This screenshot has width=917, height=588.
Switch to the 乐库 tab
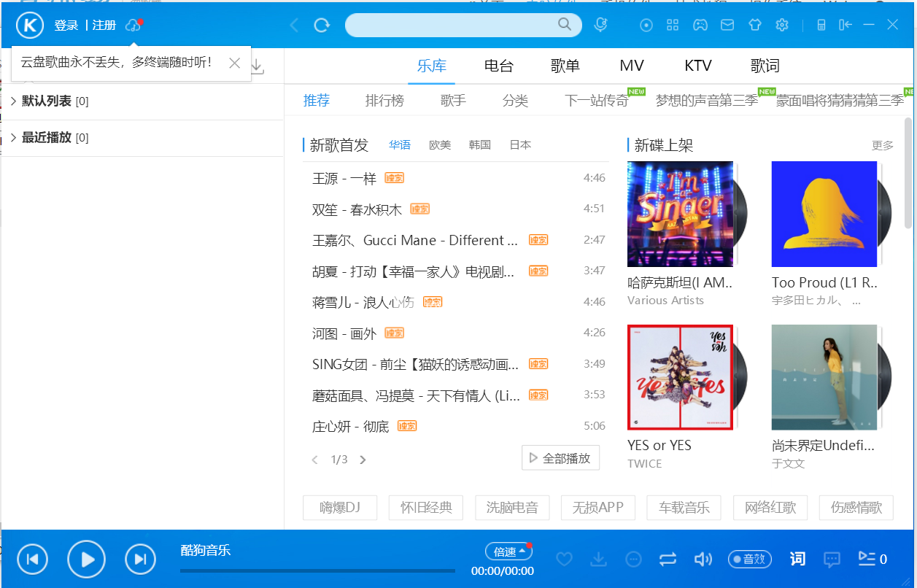click(431, 66)
